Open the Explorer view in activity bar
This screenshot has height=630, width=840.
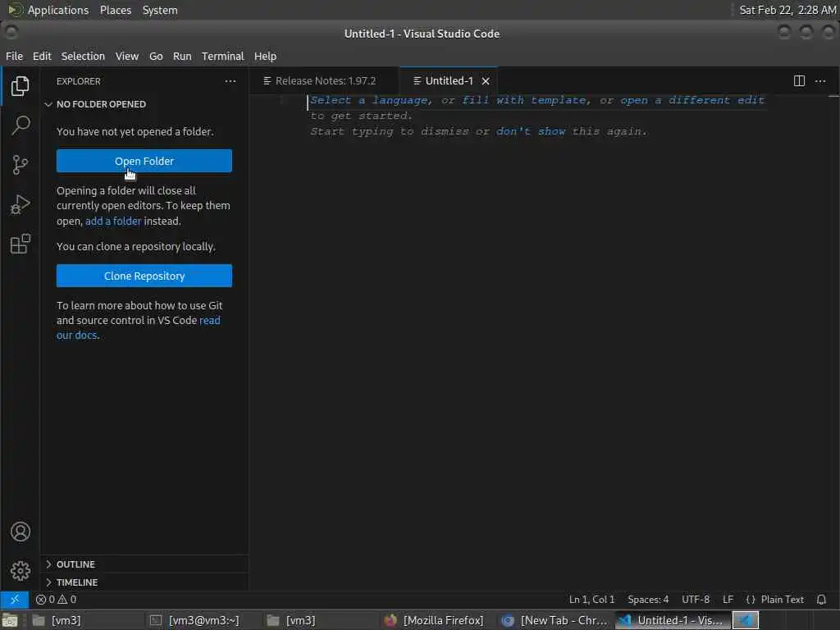(20, 85)
